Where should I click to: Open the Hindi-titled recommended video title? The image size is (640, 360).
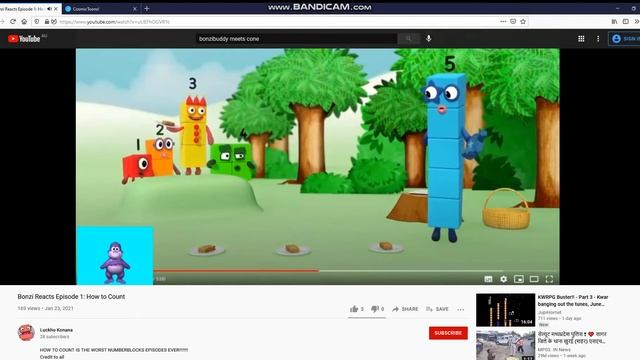(572, 338)
